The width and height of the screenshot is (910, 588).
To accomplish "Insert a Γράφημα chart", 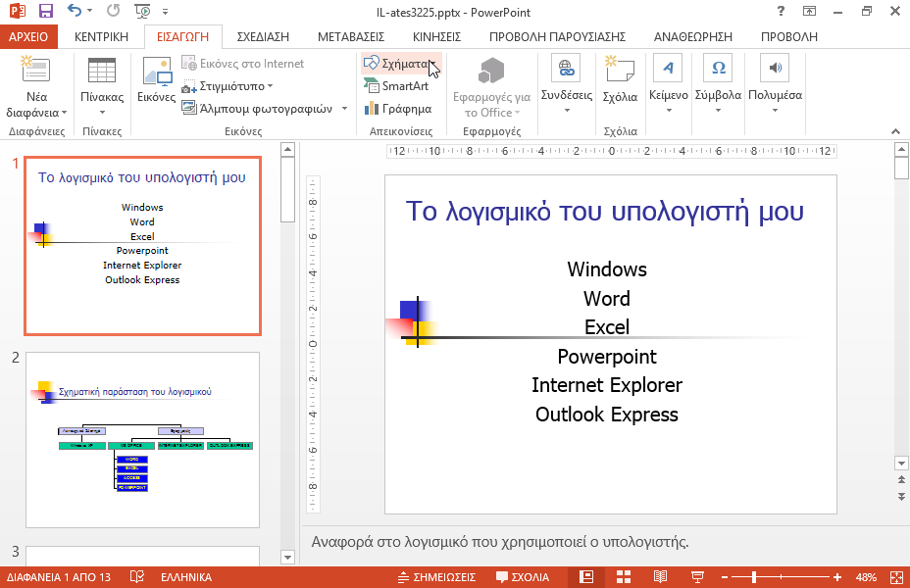I will click(x=398, y=109).
